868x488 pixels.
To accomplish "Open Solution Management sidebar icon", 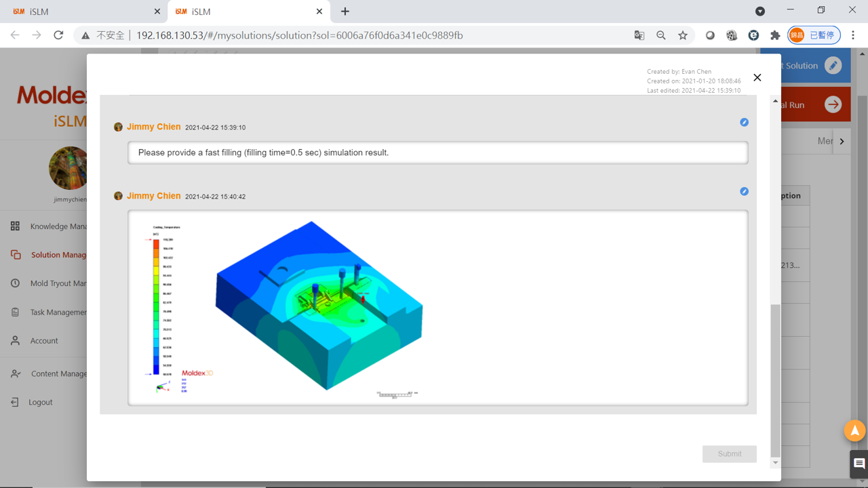I will (15, 255).
